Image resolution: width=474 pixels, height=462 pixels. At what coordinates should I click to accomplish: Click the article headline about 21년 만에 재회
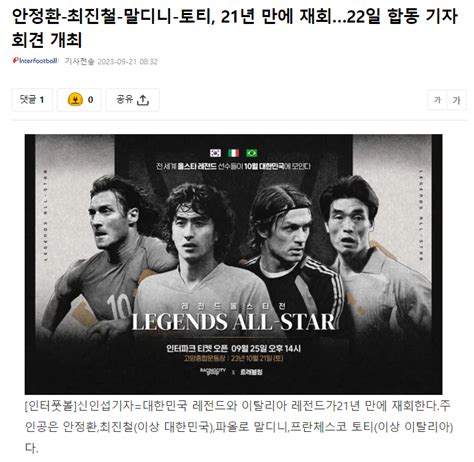click(x=235, y=28)
